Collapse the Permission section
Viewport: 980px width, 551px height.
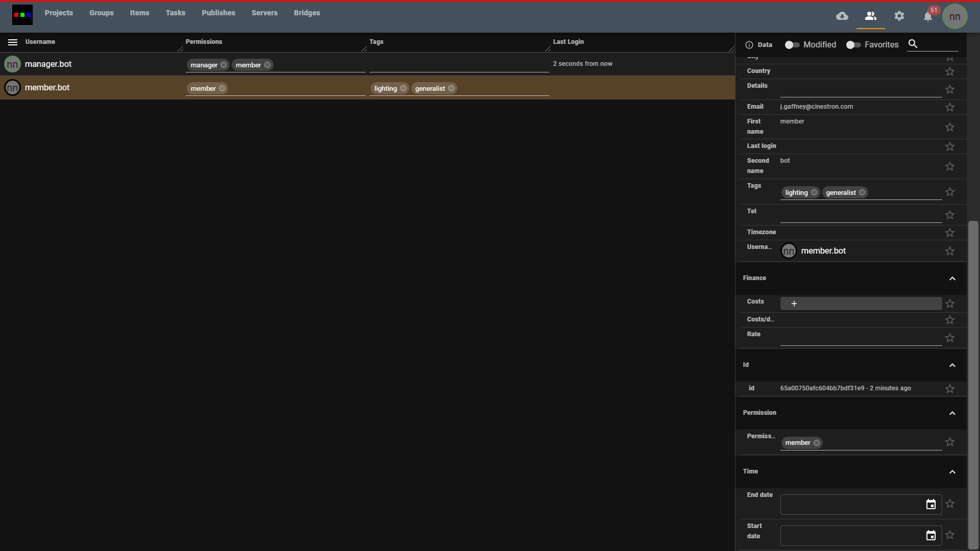(952, 413)
